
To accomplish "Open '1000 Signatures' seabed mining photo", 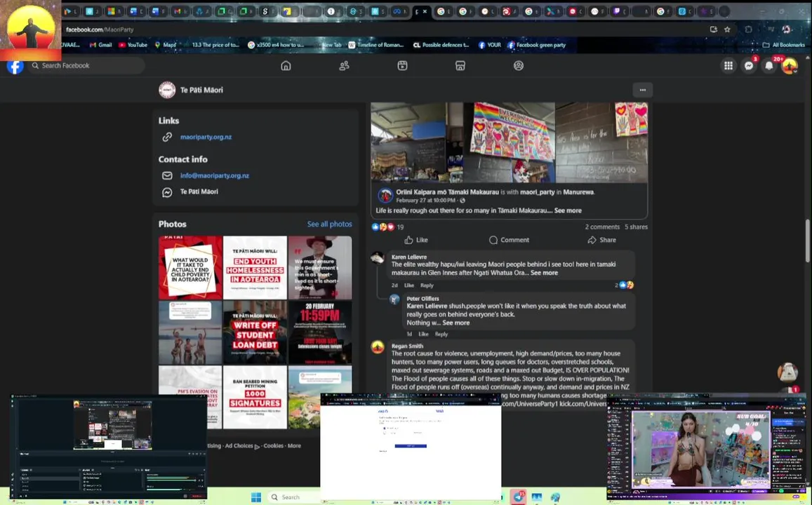I will click(x=255, y=397).
